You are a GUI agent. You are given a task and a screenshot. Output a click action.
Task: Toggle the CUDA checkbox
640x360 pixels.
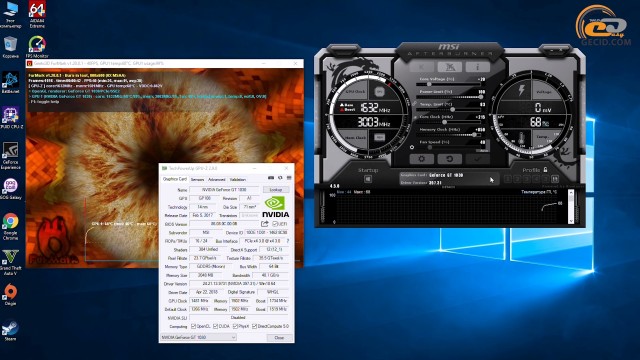coord(216,327)
